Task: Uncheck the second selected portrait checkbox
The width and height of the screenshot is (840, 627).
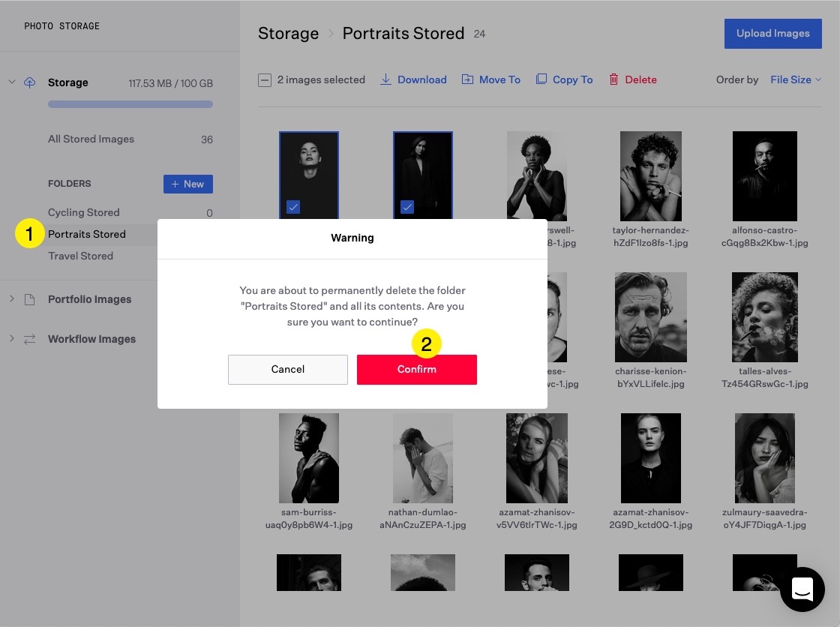Action: coord(407,207)
